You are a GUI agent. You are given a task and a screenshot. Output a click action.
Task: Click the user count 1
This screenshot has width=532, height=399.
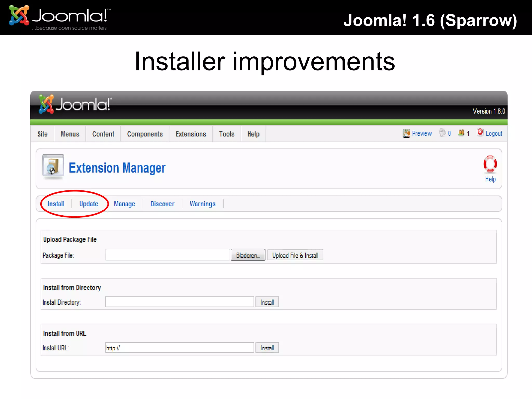tap(468, 134)
